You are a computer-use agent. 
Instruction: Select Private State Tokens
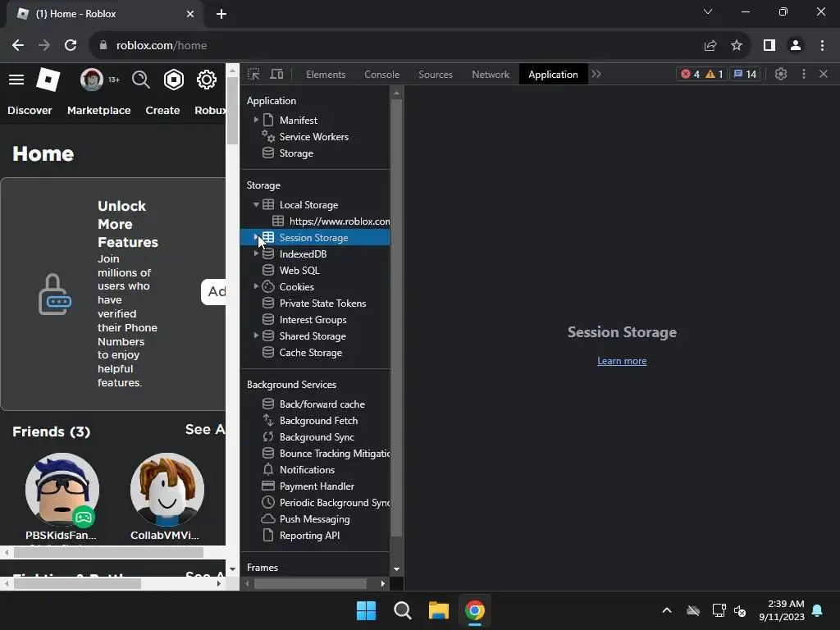point(322,304)
